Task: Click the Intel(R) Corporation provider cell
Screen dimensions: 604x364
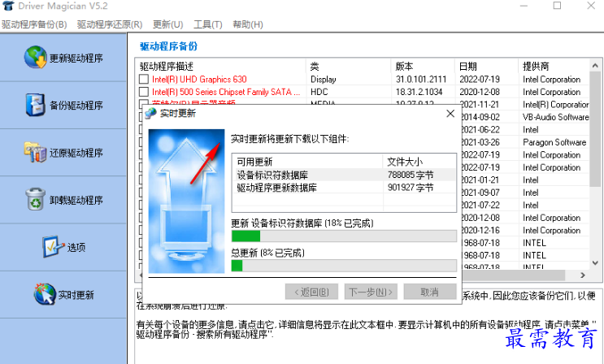Action: click(x=556, y=104)
